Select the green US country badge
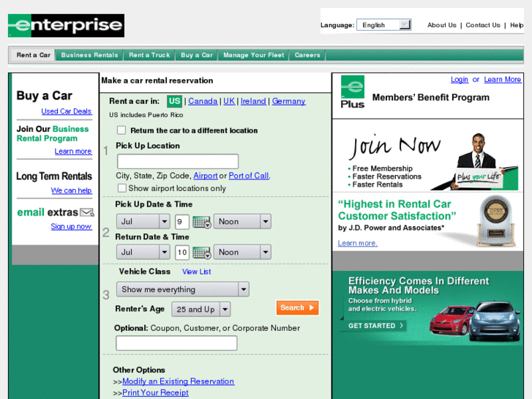Screen dimensions: 532x399 click(174, 101)
